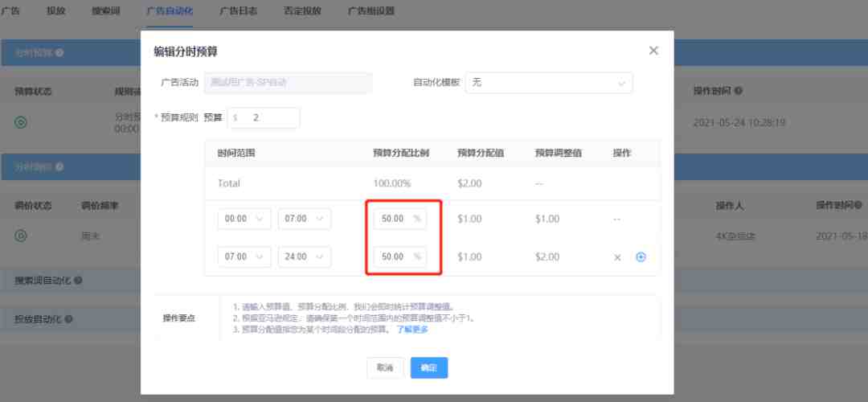Delete the 07:00–24:00 time range row
The height and width of the screenshot is (402, 868).
(x=617, y=257)
